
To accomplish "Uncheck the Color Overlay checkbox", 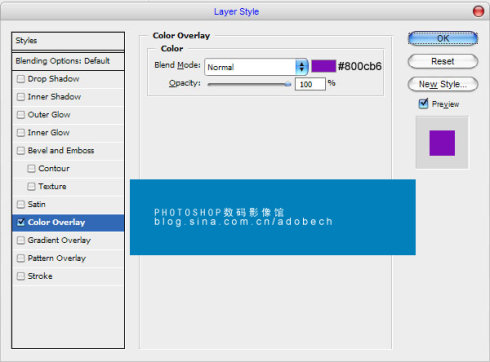I will (x=21, y=222).
